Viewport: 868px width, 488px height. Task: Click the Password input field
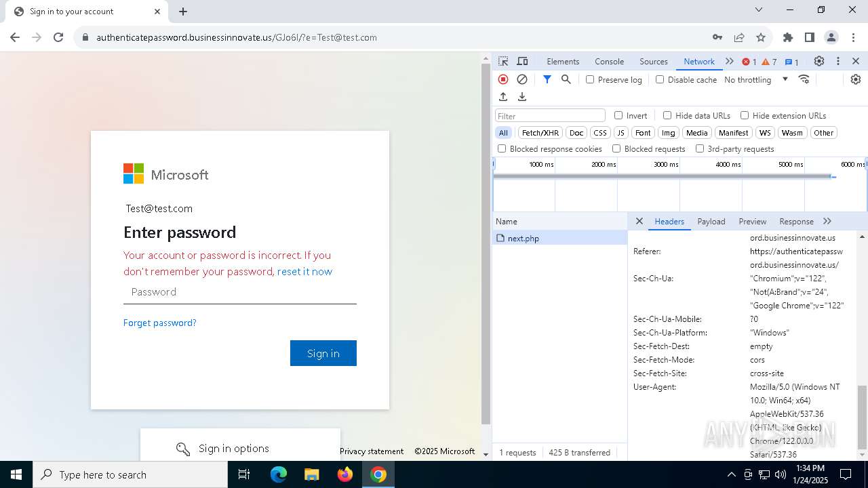pyautogui.click(x=240, y=292)
